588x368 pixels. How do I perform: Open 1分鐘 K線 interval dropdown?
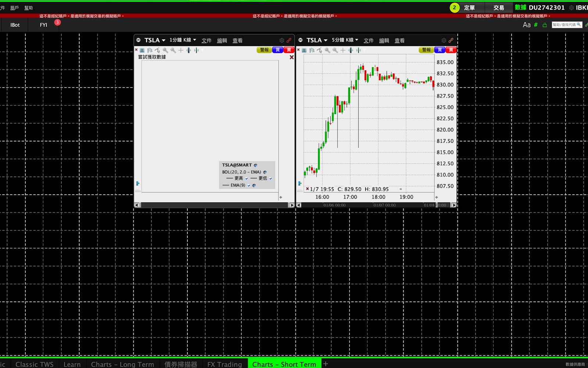183,40
